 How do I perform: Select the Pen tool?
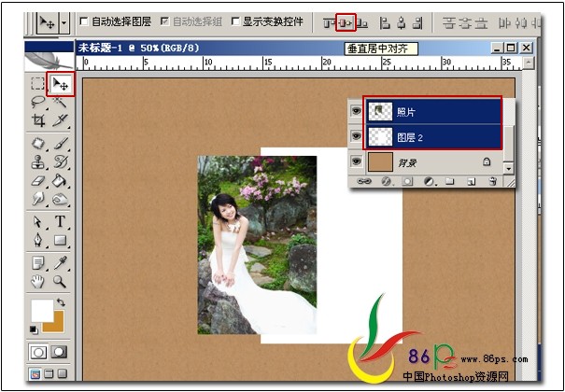pos(37,240)
